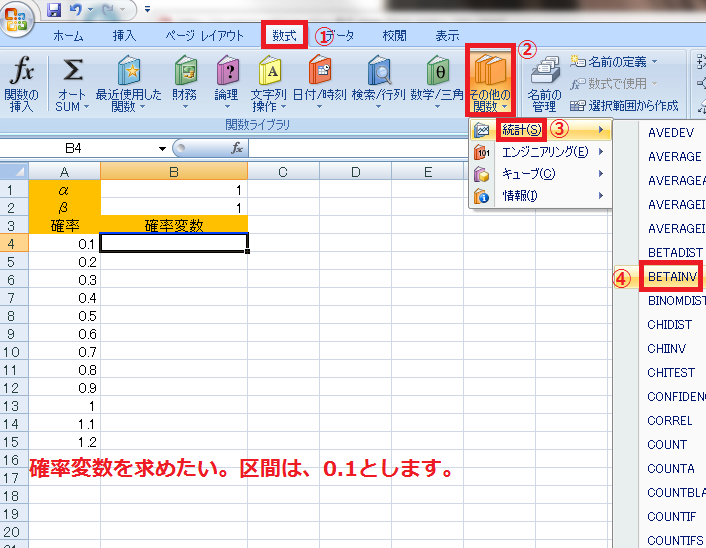Select cell A15 containing 1.2

(64, 442)
